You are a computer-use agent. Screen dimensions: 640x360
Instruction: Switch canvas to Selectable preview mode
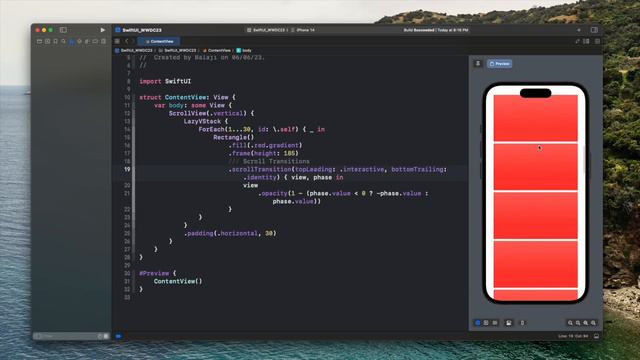pos(486,323)
